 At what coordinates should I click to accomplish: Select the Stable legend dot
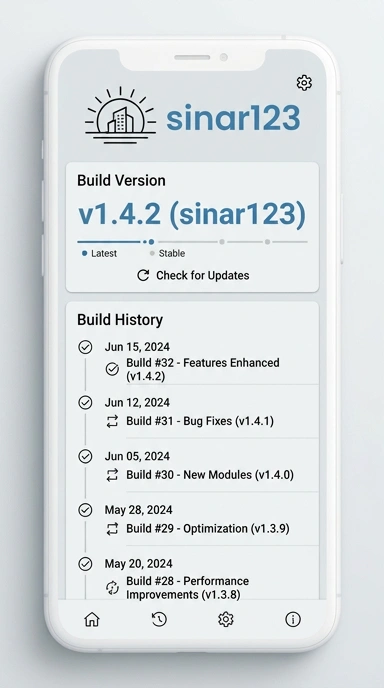click(152, 253)
